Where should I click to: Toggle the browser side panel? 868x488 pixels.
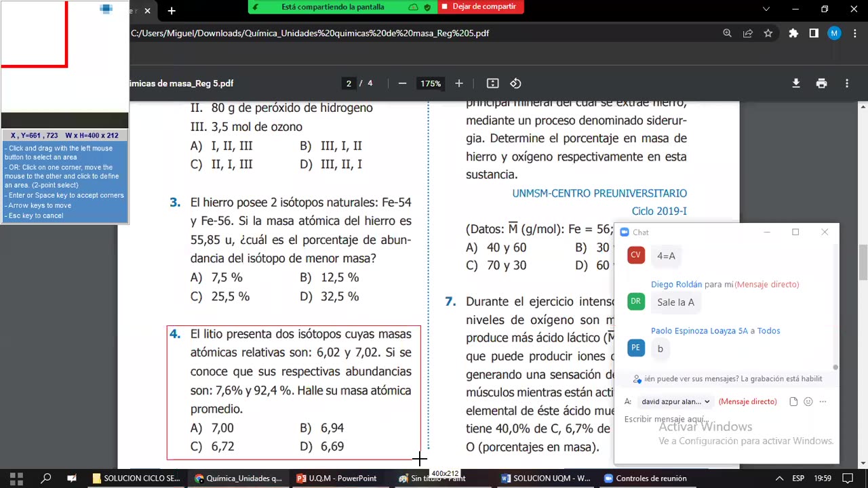pos(814,33)
